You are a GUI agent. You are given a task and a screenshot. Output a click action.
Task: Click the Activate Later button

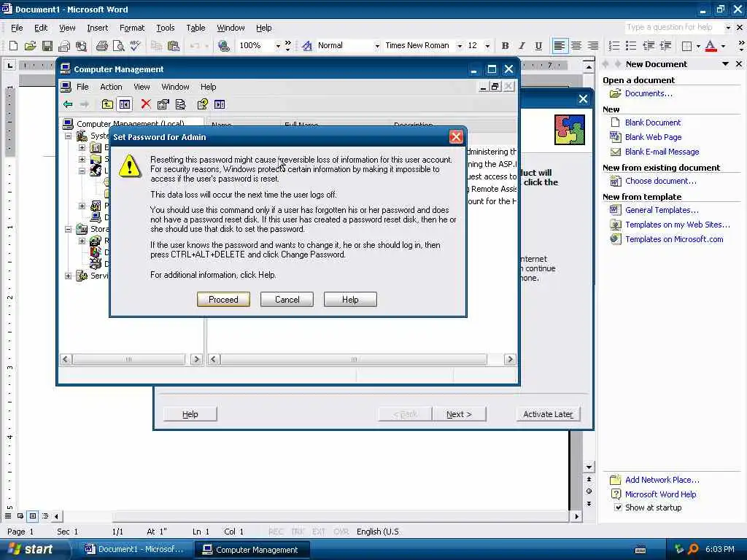[x=548, y=414]
